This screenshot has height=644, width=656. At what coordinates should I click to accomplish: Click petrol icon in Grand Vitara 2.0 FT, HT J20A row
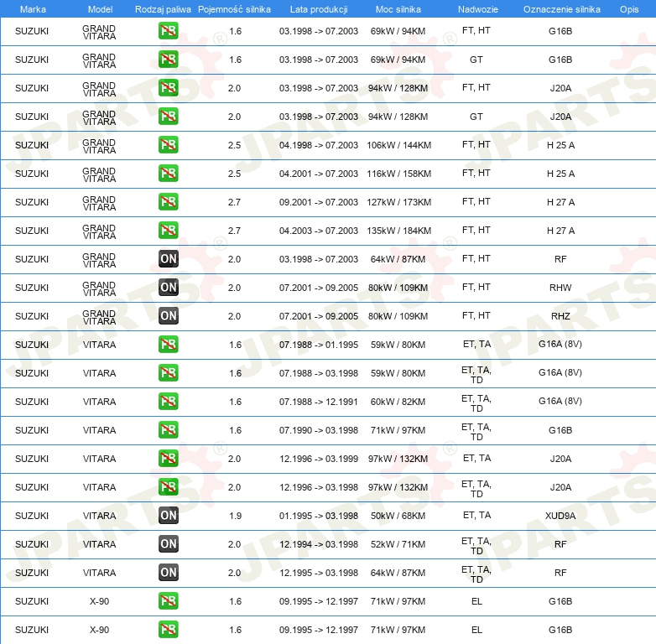[x=168, y=87]
